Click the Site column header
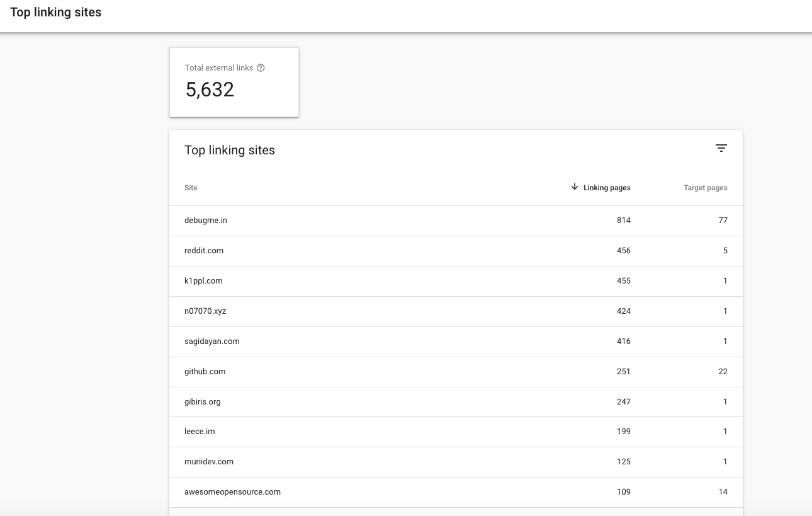 191,188
